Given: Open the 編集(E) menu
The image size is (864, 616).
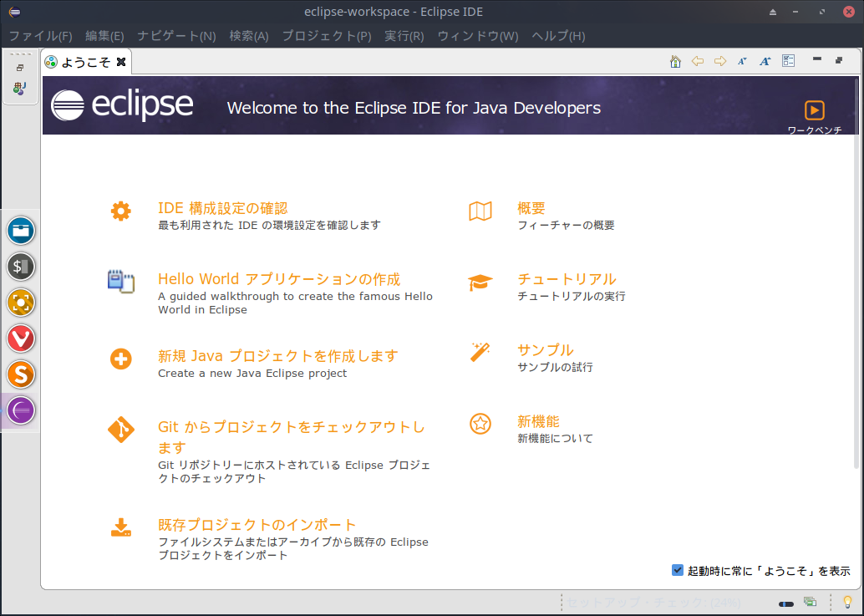Looking at the screenshot, I should [x=104, y=36].
